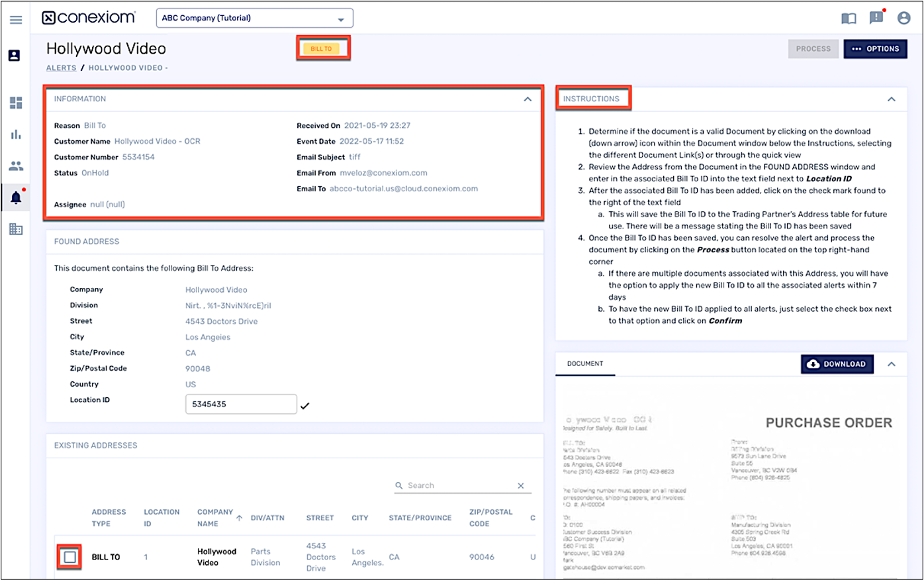Open the hamburger menu in top-left
The image size is (924, 580).
pos(16,19)
